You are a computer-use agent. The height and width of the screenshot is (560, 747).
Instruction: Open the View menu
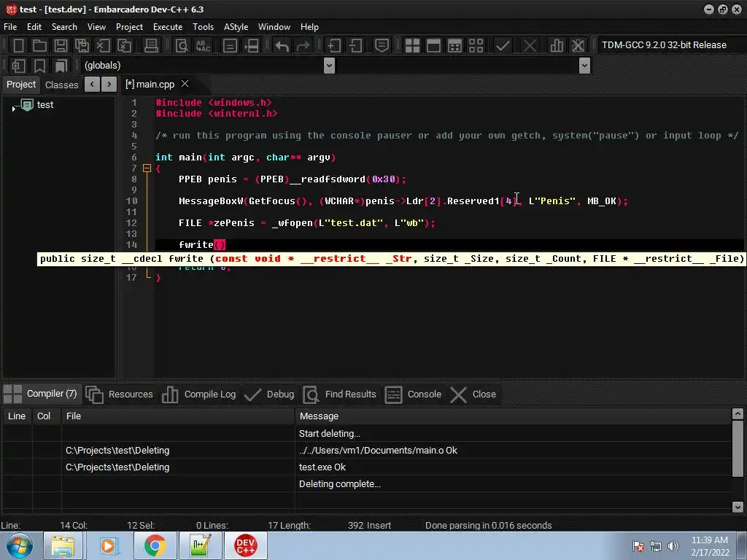[x=96, y=27]
